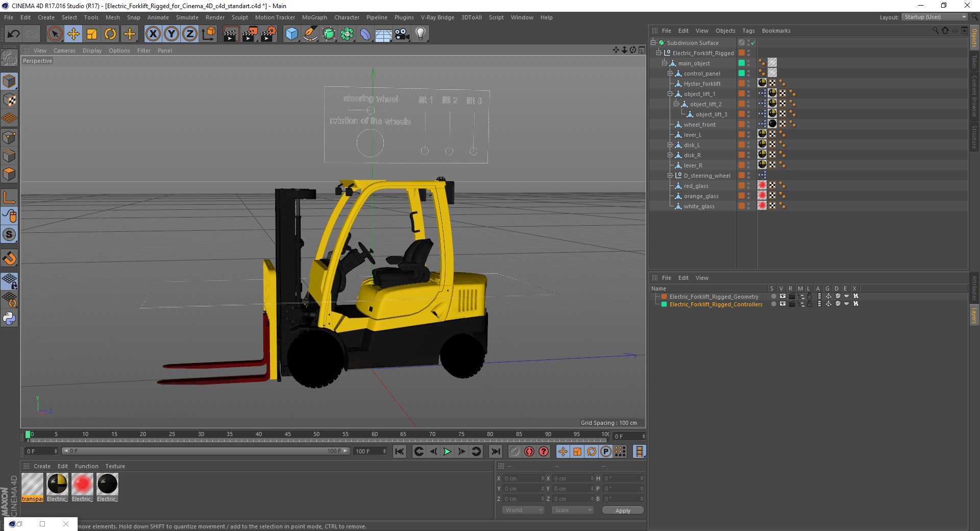
Task: Render the active view
Action: (231, 34)
